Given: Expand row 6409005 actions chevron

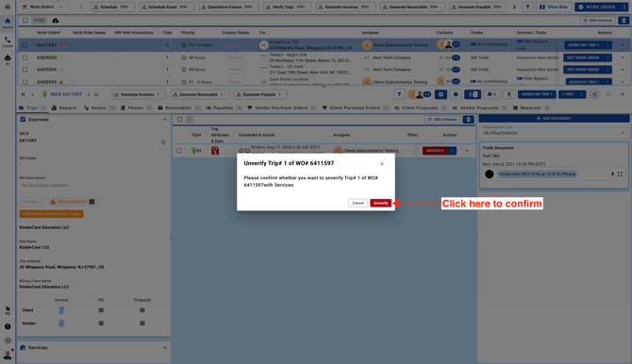Looking at the screenshot, I should [x=623, y=58].
